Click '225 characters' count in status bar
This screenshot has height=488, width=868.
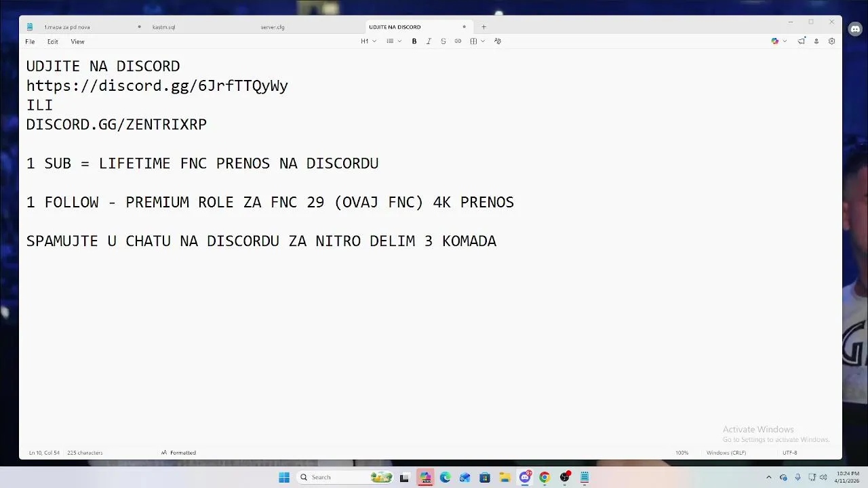tap(85, 453)
